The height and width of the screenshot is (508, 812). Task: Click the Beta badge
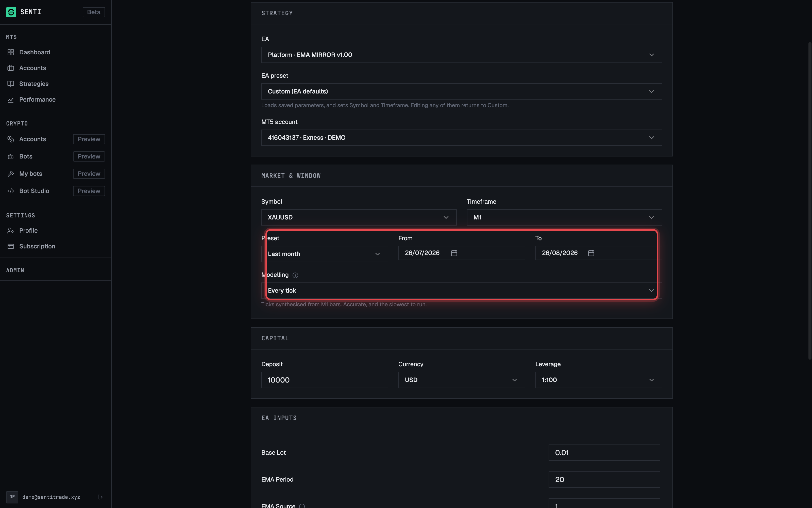coord(94,12)
